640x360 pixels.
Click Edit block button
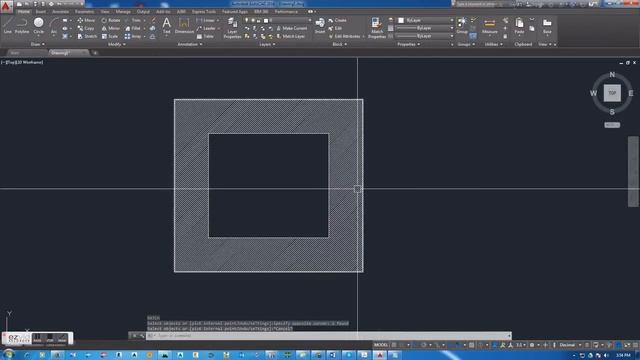click(x=335, y=28)
